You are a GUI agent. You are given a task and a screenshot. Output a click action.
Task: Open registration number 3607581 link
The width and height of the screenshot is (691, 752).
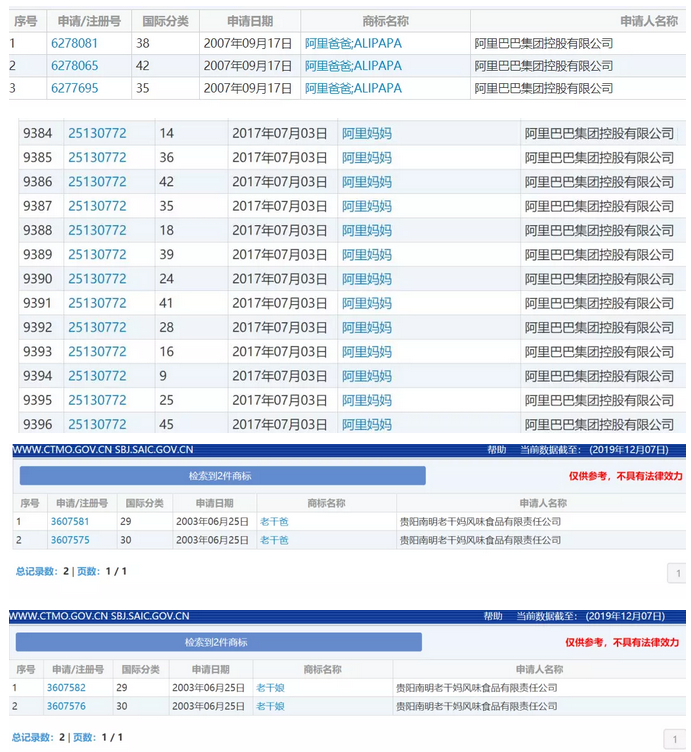pyautogui.click(x=70, y=521)
